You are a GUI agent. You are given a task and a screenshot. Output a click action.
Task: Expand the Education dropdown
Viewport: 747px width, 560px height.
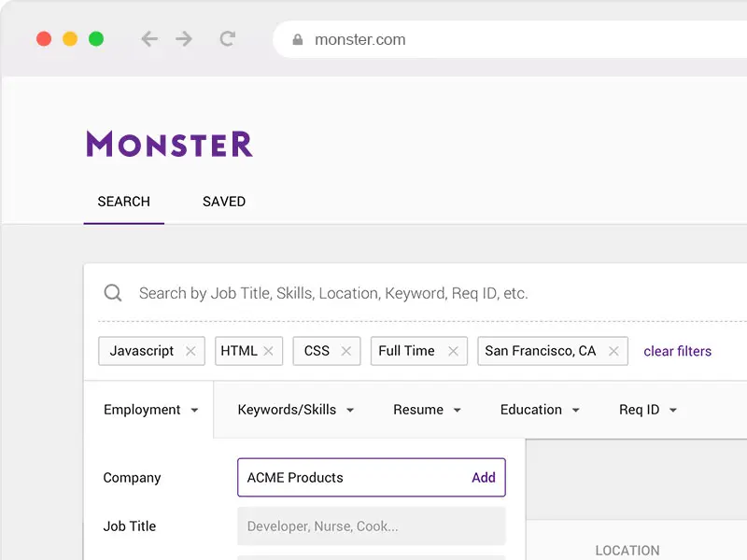(540, 410)
